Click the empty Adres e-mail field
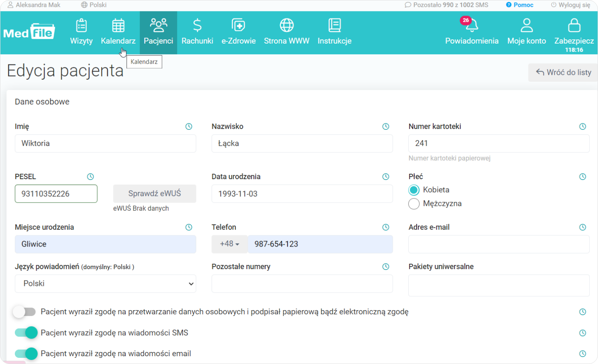Viewport: 598px width, 364px height. pos(499,244)
